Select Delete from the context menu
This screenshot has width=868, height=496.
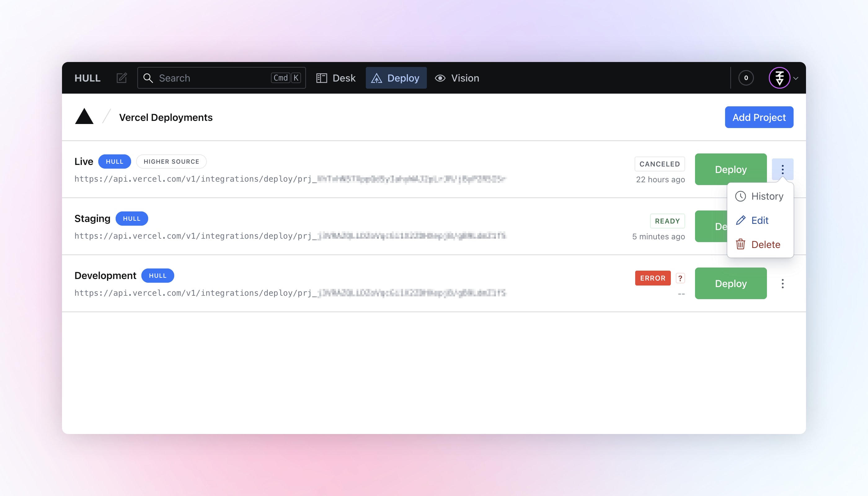point(760,244)
